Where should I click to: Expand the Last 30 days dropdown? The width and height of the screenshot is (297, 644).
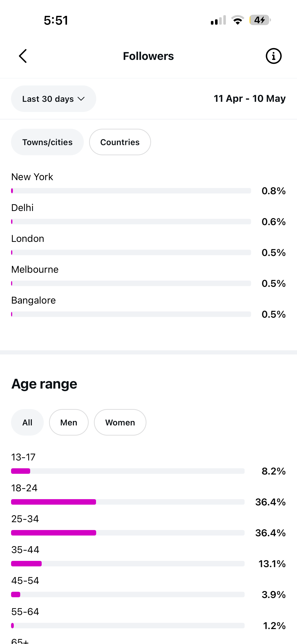tap(53, 99)
